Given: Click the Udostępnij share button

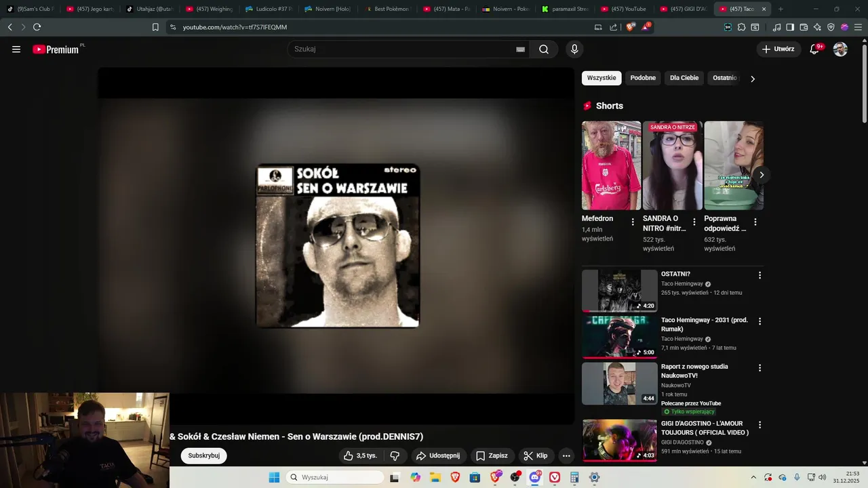Looking at the screenshot, I should [x=438, y=455].
